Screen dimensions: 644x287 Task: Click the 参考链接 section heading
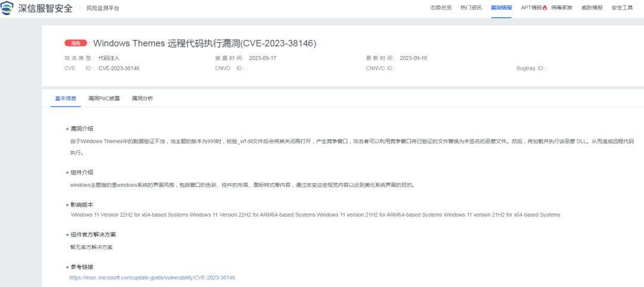[x=82, y=267]
